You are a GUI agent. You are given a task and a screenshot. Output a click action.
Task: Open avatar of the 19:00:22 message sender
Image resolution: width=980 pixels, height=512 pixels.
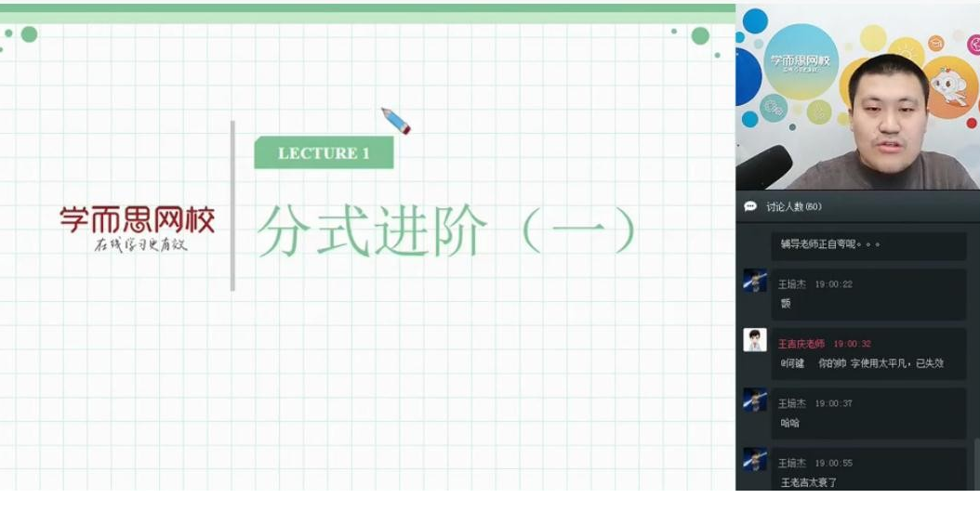[755, 281]
